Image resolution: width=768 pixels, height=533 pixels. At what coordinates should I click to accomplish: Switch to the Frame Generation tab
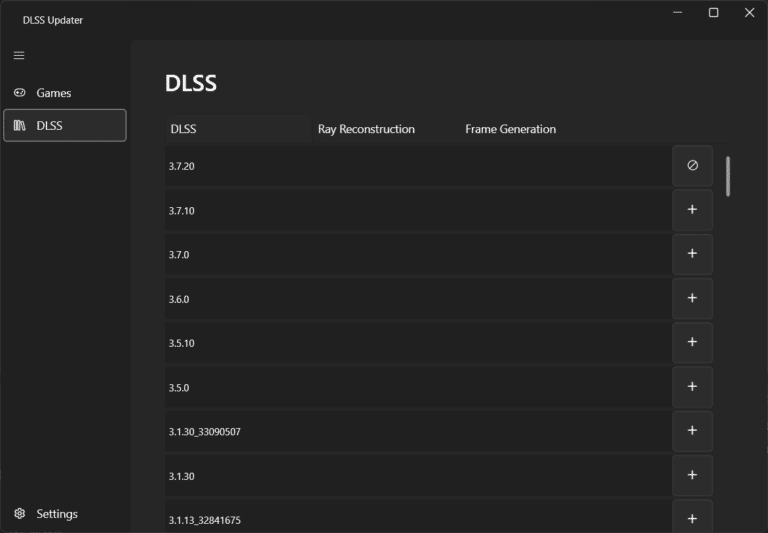pyautogui.click(x=510, y=129)
